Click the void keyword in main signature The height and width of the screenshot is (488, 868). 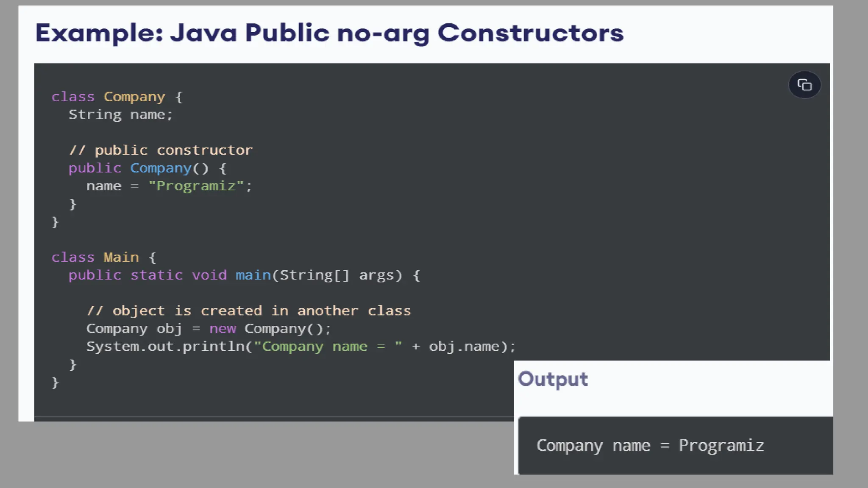[209, 275]
